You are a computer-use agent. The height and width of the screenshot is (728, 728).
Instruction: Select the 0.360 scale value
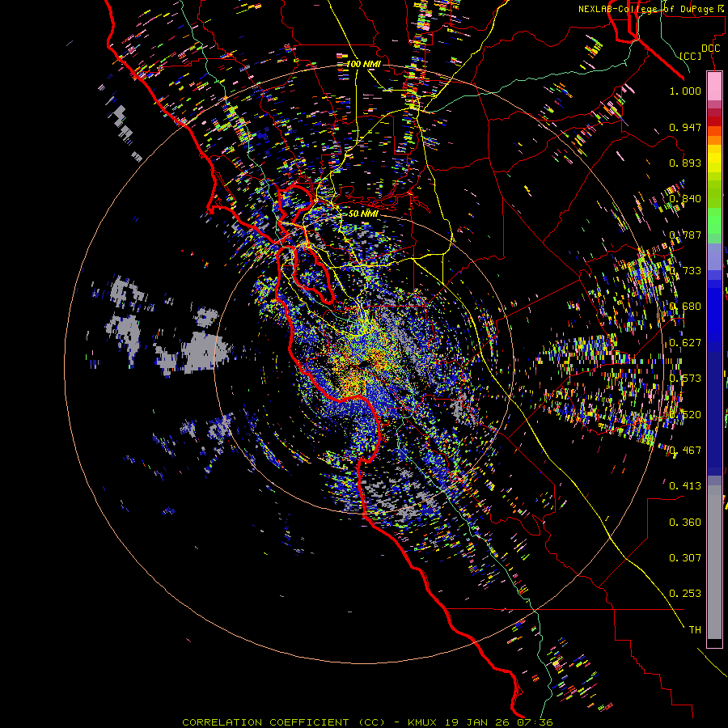(685, 523)
